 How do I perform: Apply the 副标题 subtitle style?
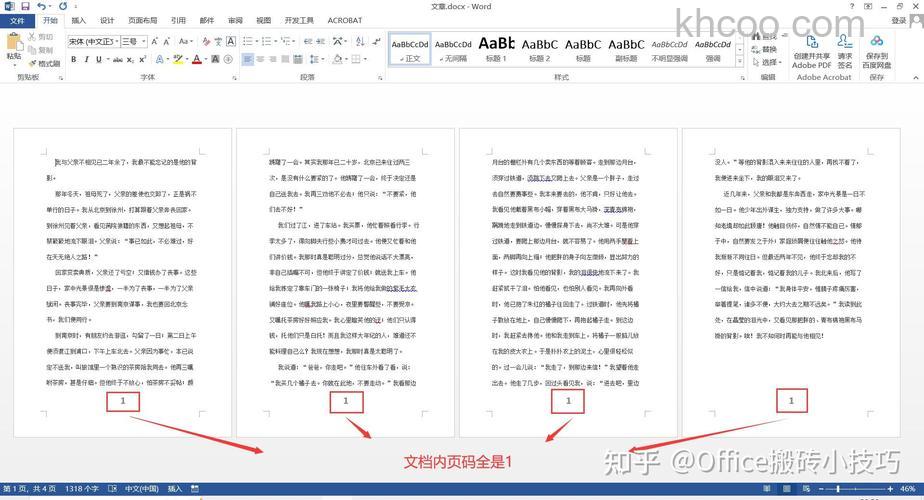click(x=626, y=50)
